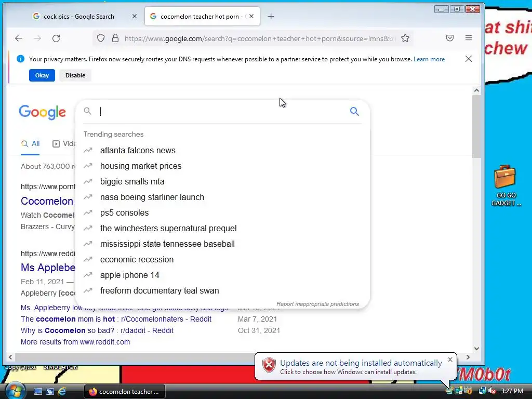This screenshot has width=532, height=399.
Task: Select the All results tab
Action: [30, 143]
